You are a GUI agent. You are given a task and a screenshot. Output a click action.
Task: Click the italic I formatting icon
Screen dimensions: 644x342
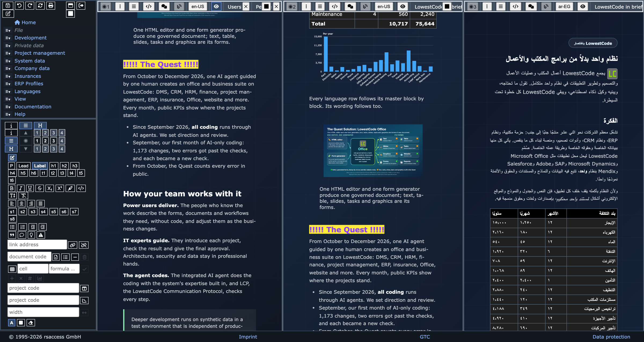pyautogui.click(x=21, y=188)
